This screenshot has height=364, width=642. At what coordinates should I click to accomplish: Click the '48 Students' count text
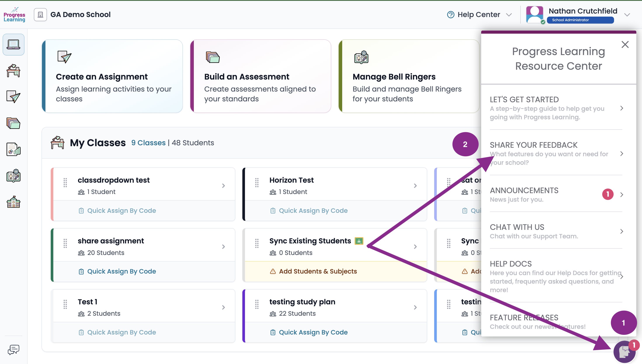(x=193, y=143)
